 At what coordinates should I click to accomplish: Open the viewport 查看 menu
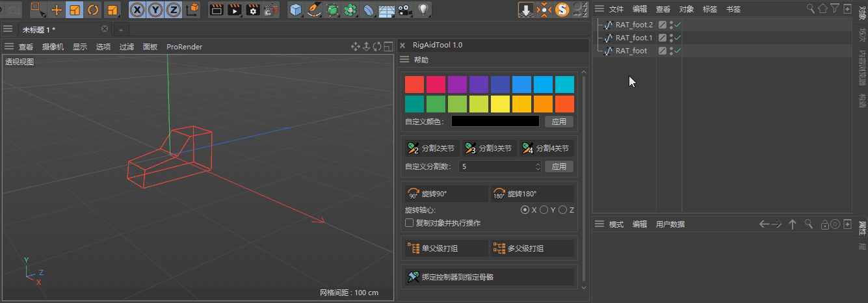pos(26,47)
